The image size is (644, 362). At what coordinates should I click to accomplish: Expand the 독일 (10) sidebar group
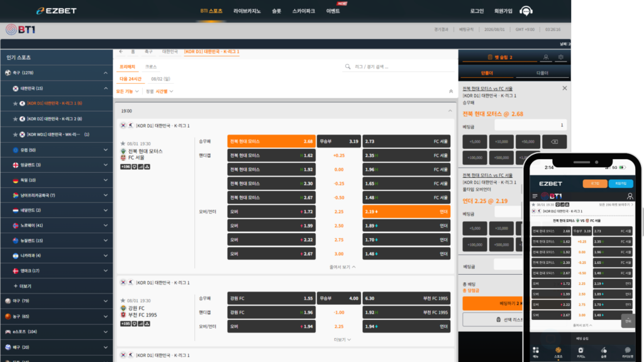point(106,180)
